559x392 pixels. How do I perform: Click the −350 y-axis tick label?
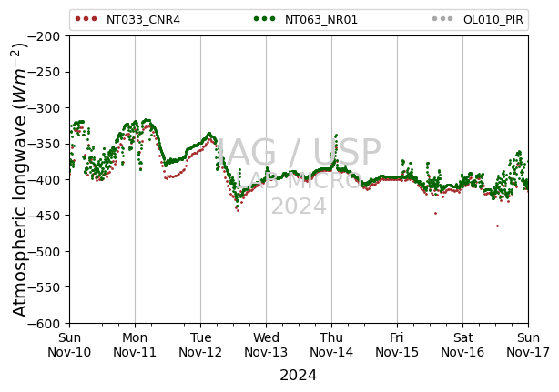click(46, 145)
